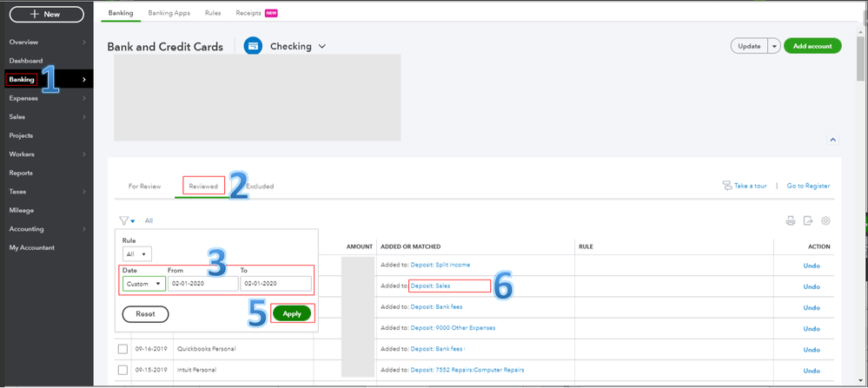Click the Add account button
Viewport: 868px width, 388px height.
pos(812,46)
